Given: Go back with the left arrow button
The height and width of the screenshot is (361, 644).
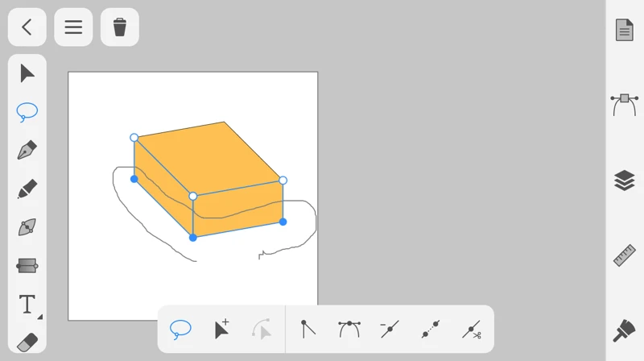Looking at the screenshot, I should tap(27, 27).
